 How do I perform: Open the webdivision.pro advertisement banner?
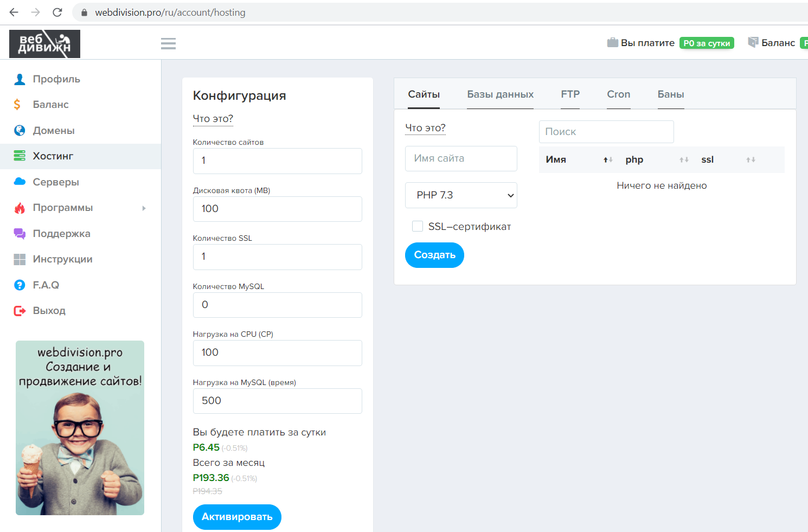click(x=80, y=427)
